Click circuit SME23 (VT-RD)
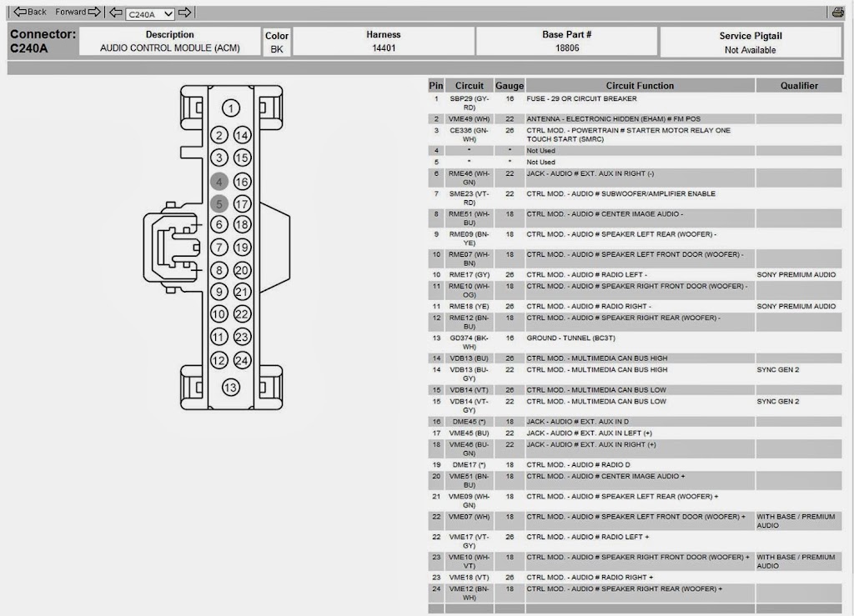The image size is (854, 616). click(x=469, y=198)
